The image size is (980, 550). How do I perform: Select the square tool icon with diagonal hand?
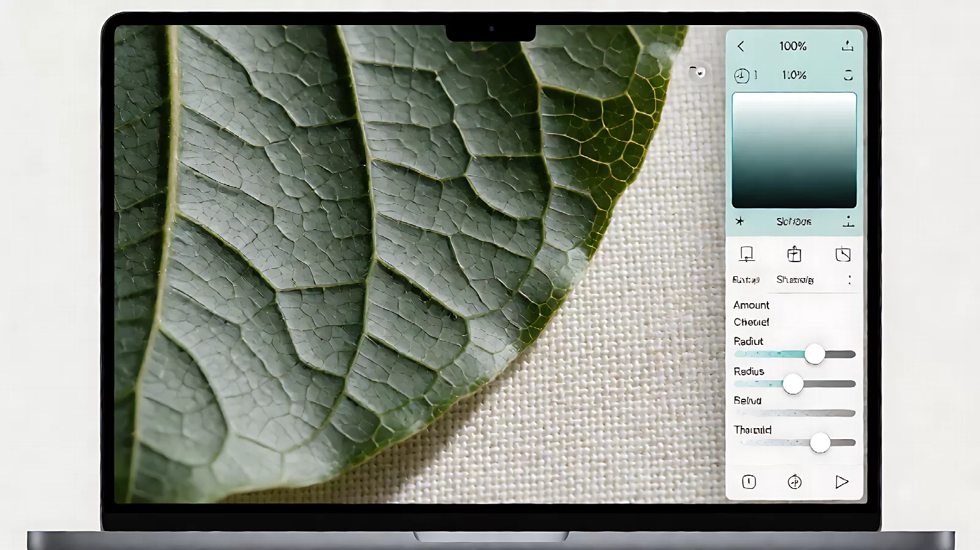[843, 254]
